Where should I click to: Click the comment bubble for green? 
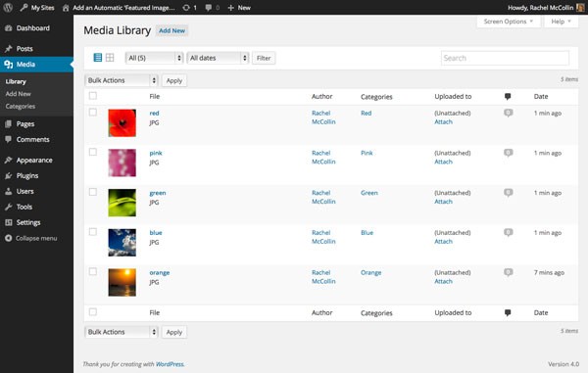coord(508,193)
